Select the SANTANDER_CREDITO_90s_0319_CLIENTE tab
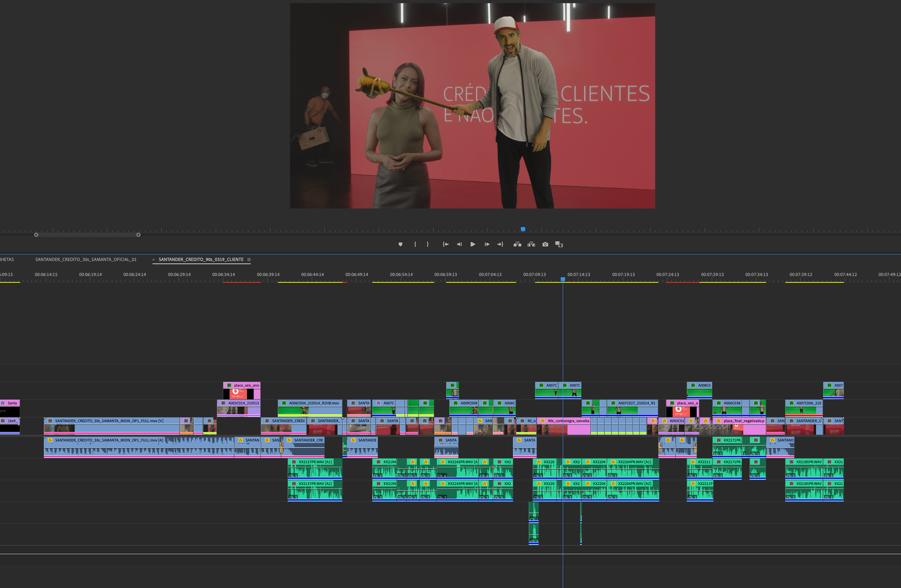901x588 pixels. click(201, 260)
